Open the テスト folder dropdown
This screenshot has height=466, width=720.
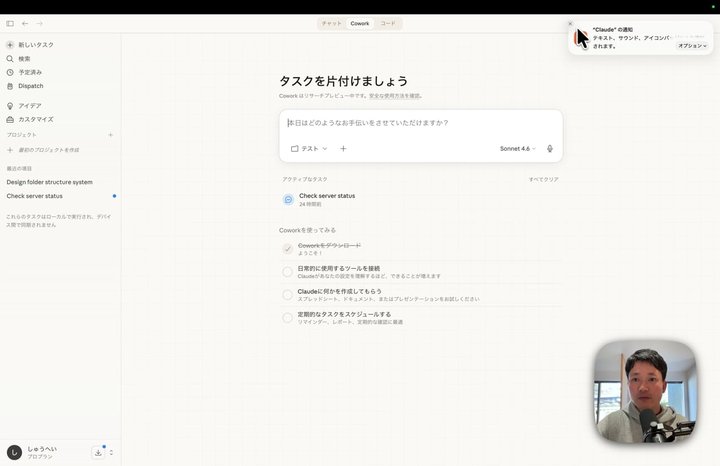(309, 149)
